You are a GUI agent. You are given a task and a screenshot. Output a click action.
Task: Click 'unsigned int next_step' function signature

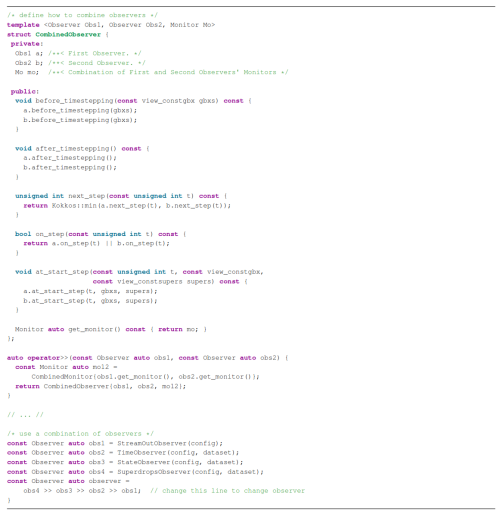click(x=121, y=196)
